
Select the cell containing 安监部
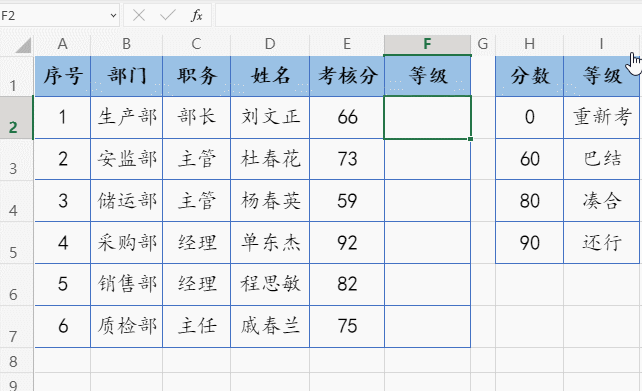(x=127, y=159)
